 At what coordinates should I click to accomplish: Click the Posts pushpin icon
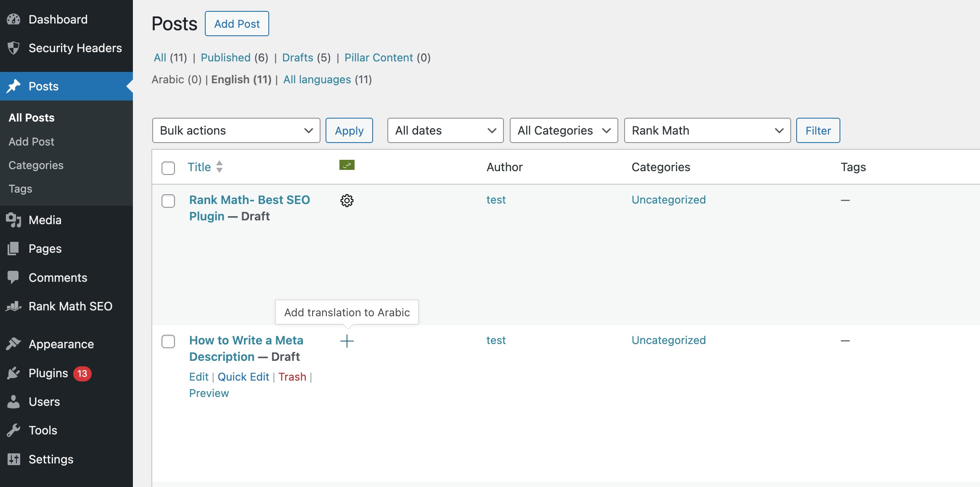13,86
